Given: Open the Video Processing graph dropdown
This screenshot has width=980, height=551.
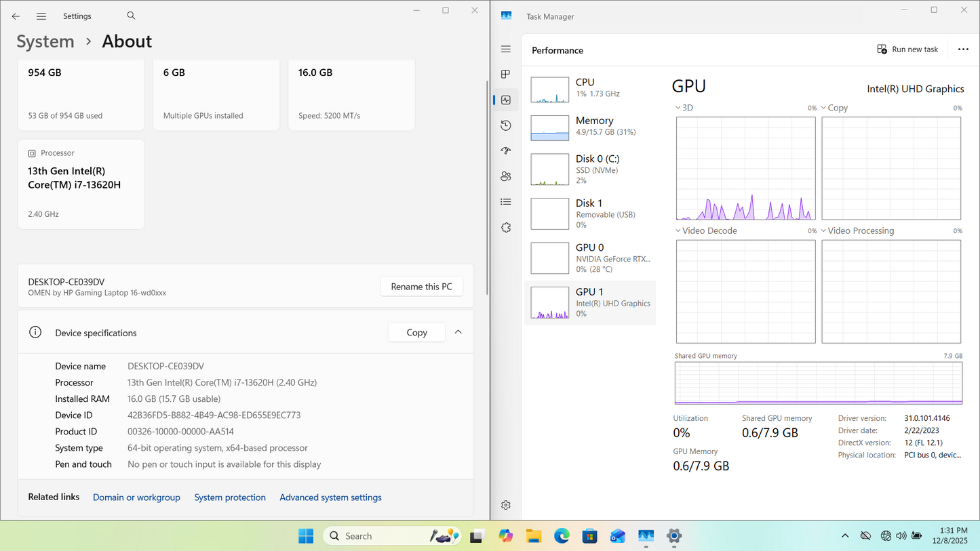Looking at the screenshot, I should pyautogui.click(x=824, y=230).
